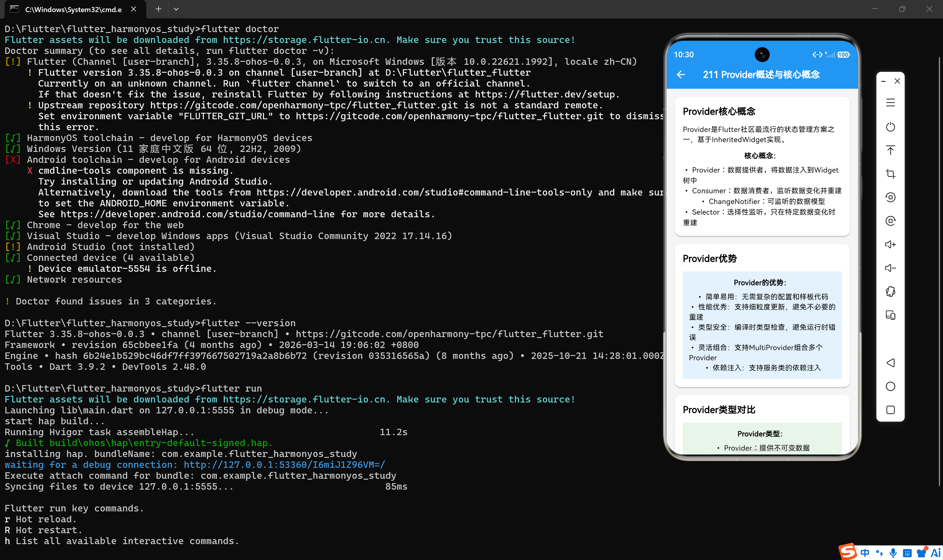Screen dimensions: 943x560
Task: Tap the Selector bullet in core concepts card
Action: coord(760,217)
